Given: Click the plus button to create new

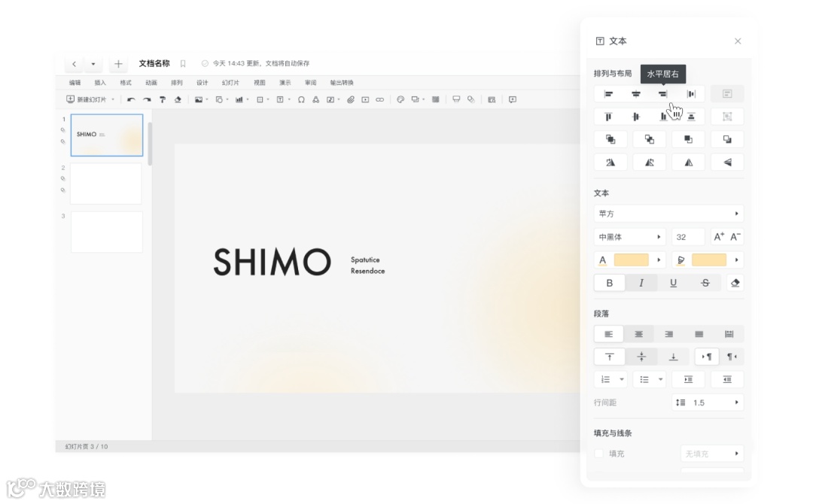Looking at the screenshot, I should (118, 64).
